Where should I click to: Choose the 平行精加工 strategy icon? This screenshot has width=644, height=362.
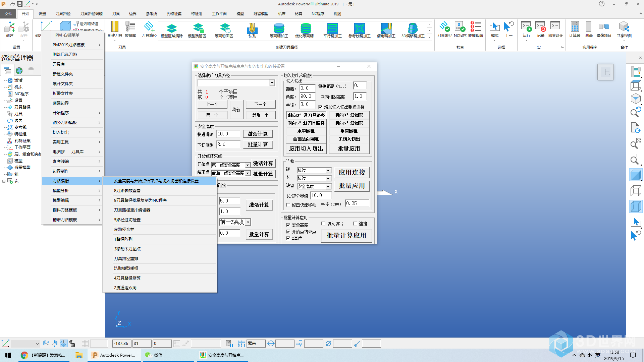[x=332, y=30]
